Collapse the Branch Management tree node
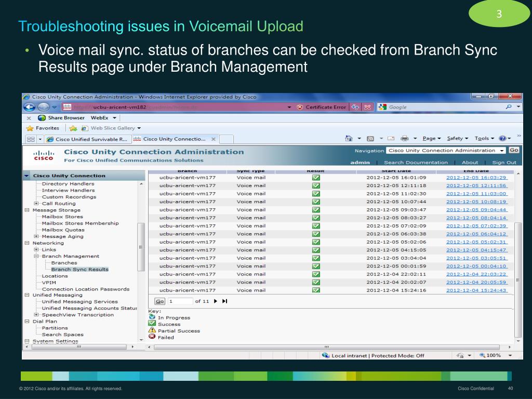532x399 pixels. (36, 256)
